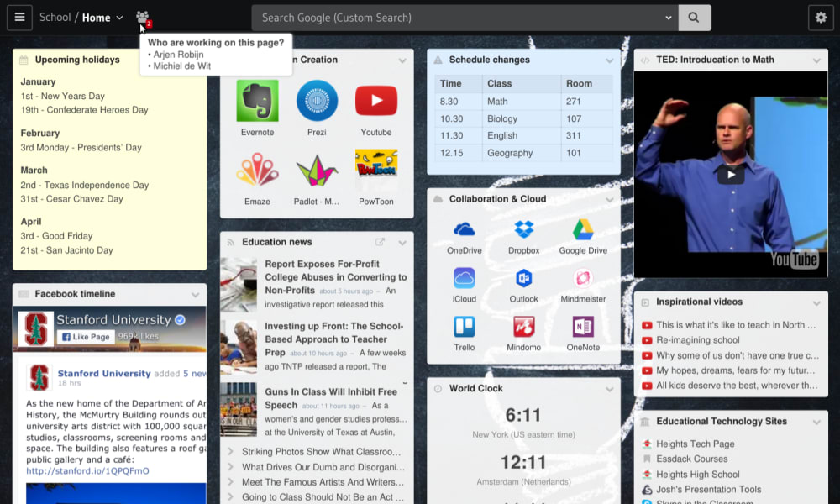Open the Mindmeister icon

point(583,279)
